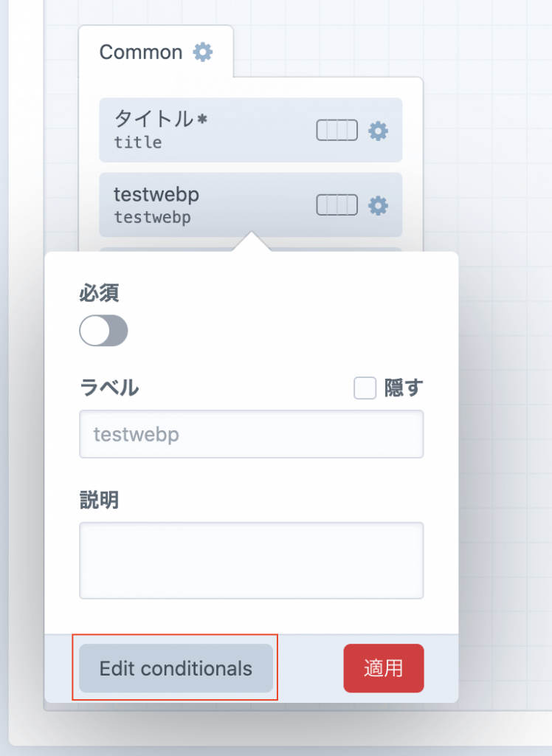
Task: Click the ラベル input showing testwebp placeholder
Action: point(251,434)
